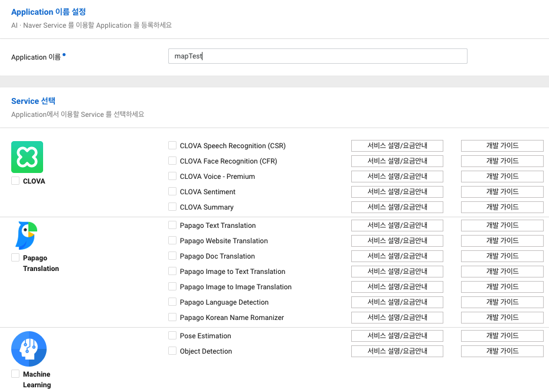Click the 'Papago Korean Name Romanizer' label

tap(232, 318)
